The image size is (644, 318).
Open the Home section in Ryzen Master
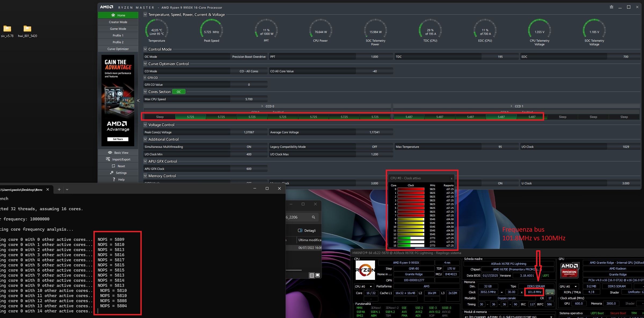118,15
